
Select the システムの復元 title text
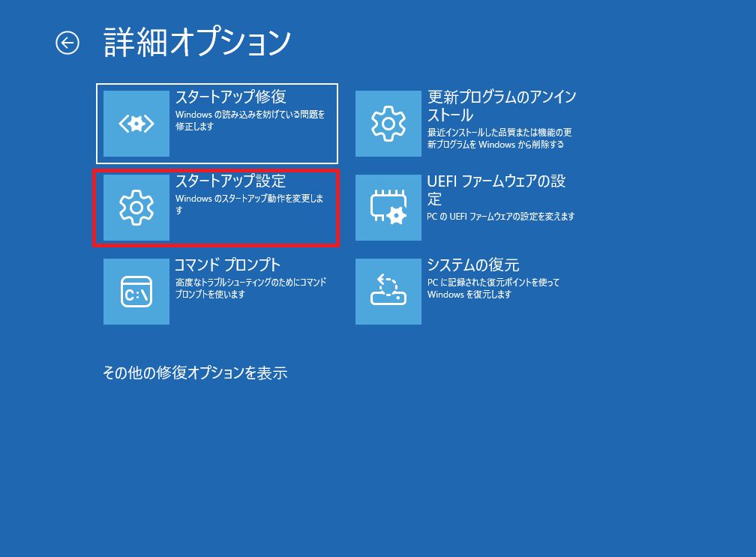[473, 265]
